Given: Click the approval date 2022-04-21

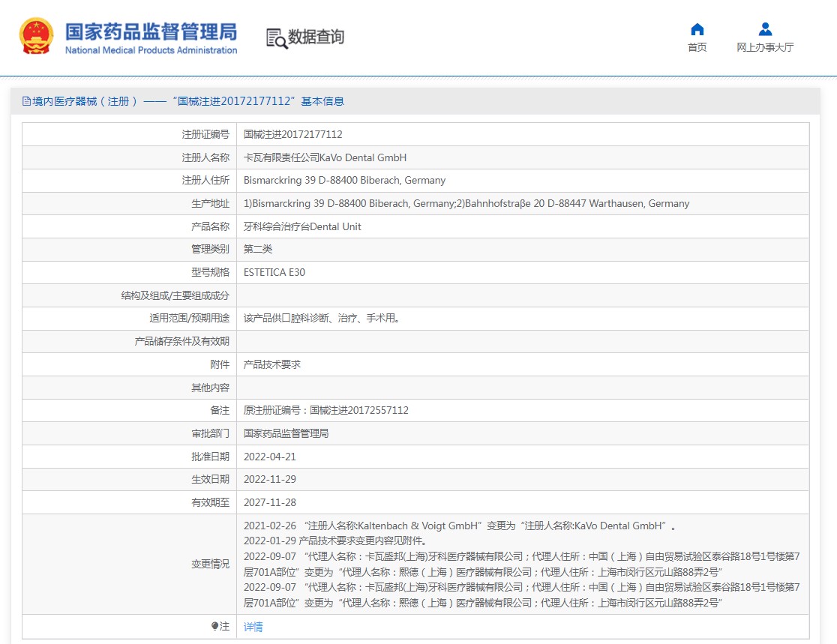Looking at the screenshot, I should click(269, 457).
